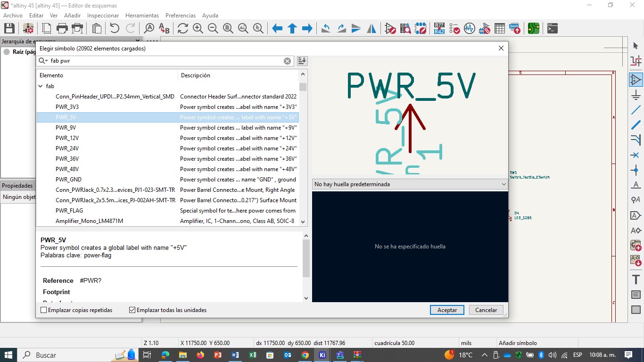
Task: Select the PWR_GND symbol row
Action: pyautogui.click(x=167, y=180)
